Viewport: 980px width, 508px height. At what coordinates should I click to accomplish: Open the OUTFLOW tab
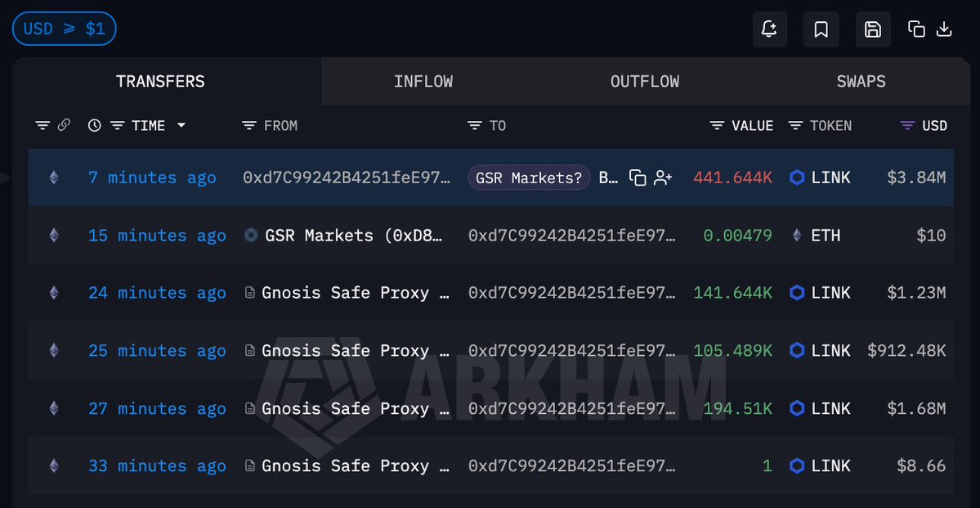click(644, 81)
